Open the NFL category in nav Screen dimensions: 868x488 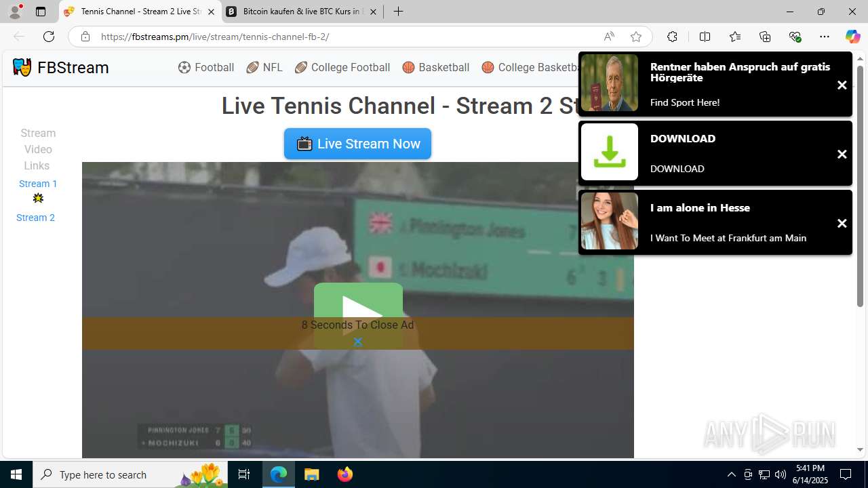pos(264,68)
